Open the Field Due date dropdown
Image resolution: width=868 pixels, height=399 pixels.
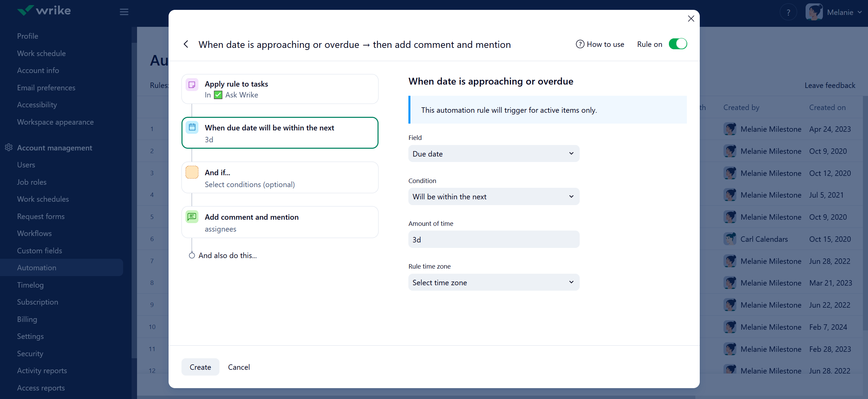click(494, 154)
